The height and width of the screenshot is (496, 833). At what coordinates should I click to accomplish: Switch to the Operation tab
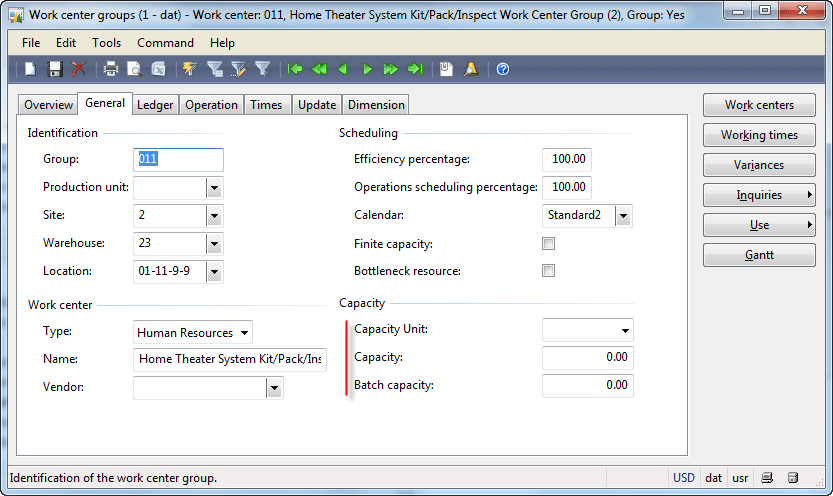[x=211, y=105]
